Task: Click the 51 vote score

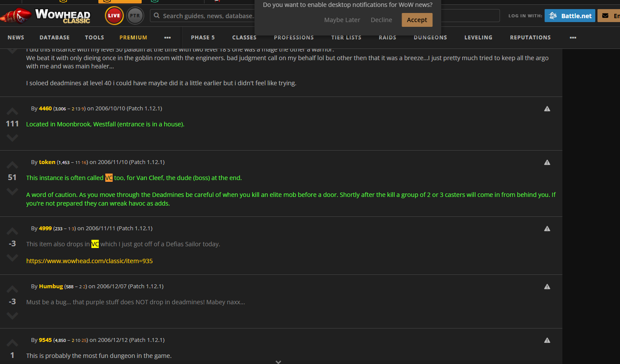Action: pyautogui.click(x=12, y=177)
